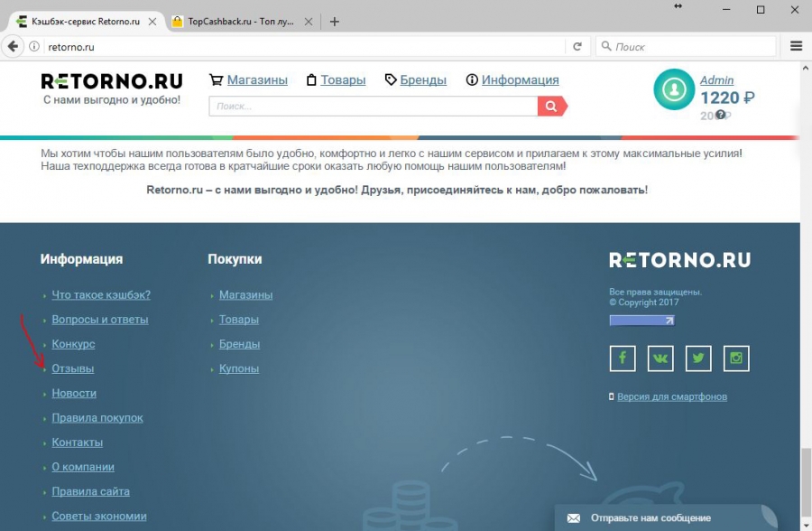This screenshot has height=531, width=812.
Task: Minimize the browser window
Action: 726,9
